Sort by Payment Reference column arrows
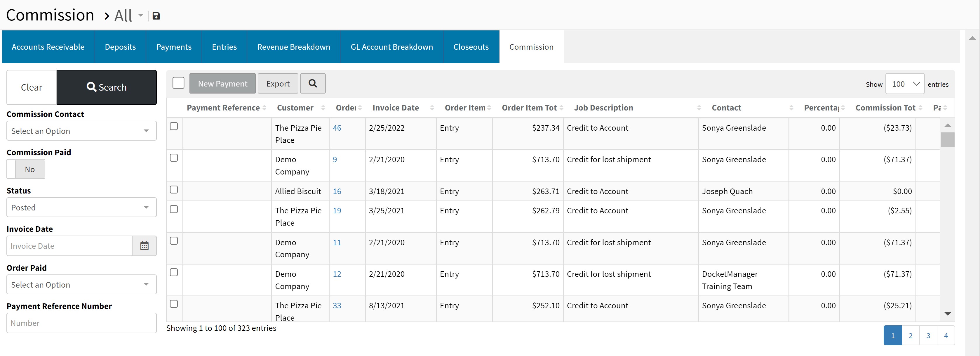The image size is (980, 356). pyautogui.click(x=264, y=108)
